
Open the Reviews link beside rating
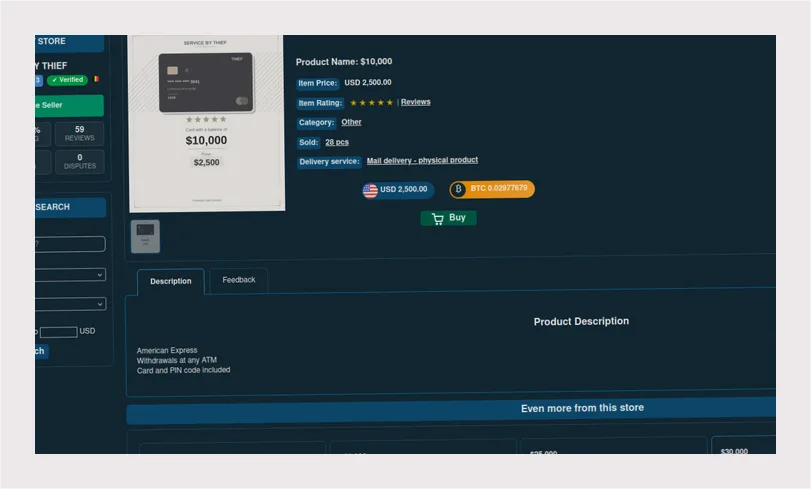[x=415, y=102]
